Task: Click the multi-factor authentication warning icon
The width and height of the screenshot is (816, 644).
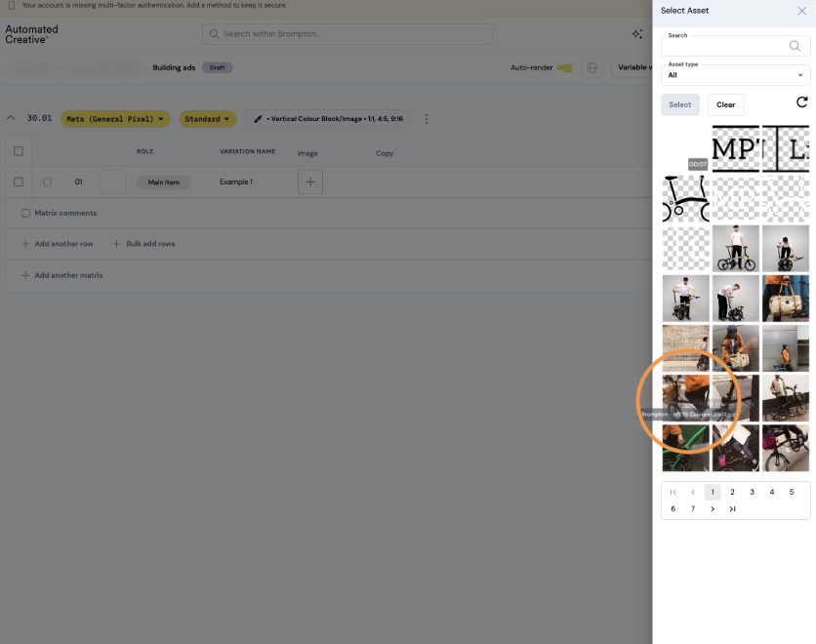Action: [12, 5]
